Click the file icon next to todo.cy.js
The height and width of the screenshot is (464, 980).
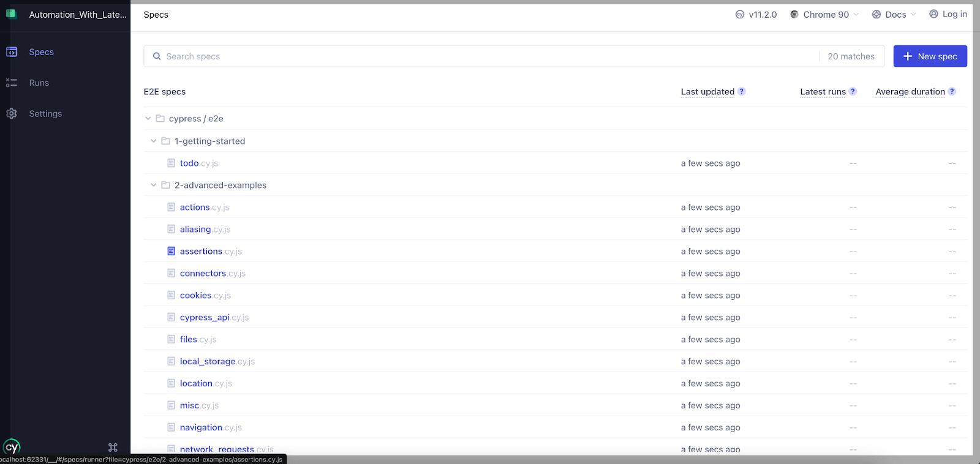(171, 163)
